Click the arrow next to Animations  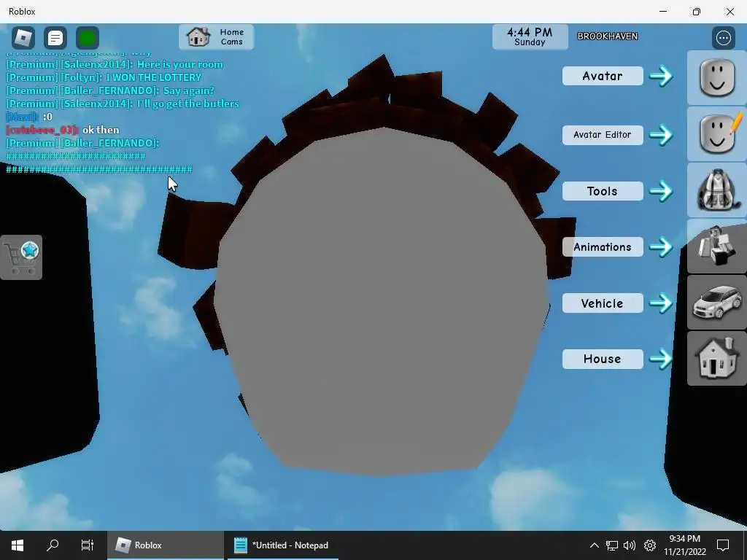661,247
